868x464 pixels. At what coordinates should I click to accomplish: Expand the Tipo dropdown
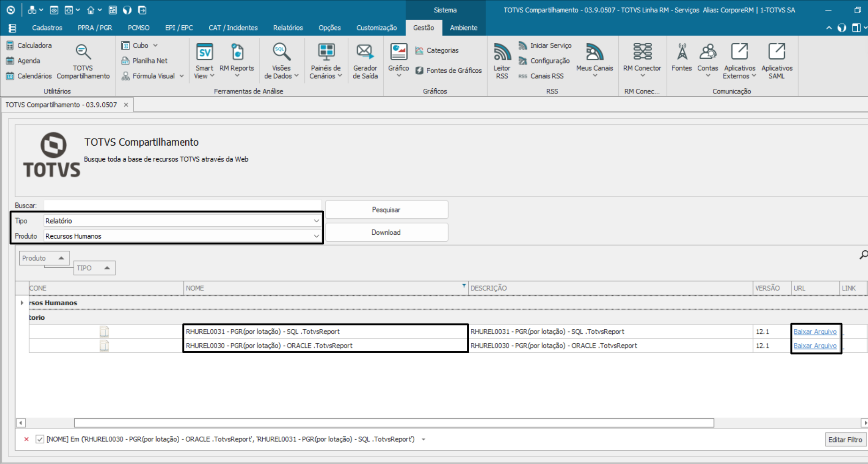(316, 221)
